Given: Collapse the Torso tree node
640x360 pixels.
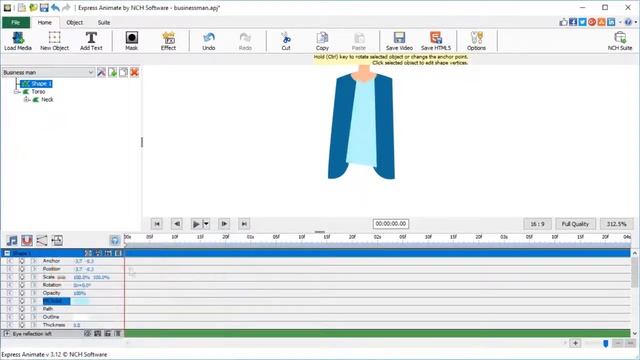Looking at the screenshot, I should point(17,92).
